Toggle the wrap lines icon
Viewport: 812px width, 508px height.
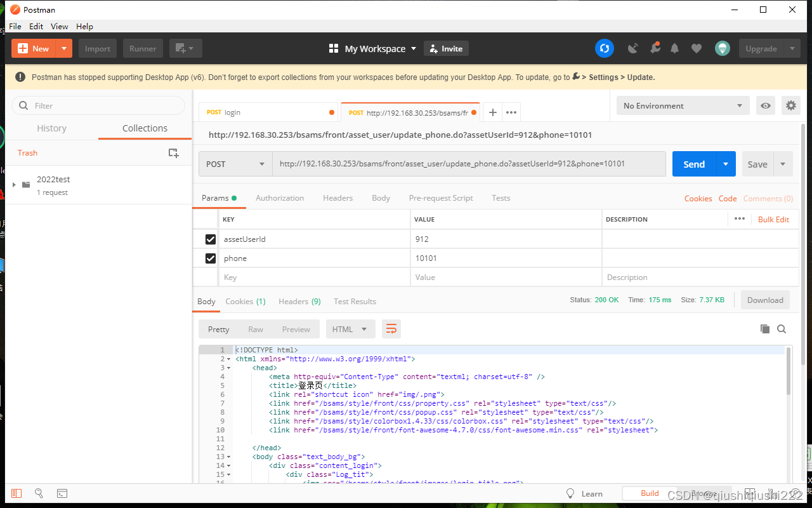click(x=391, y=329)
